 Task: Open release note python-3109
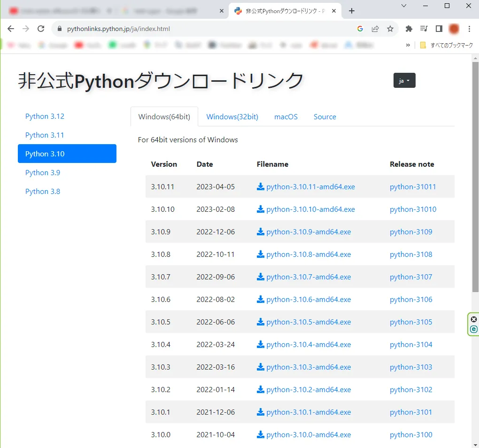411,232
